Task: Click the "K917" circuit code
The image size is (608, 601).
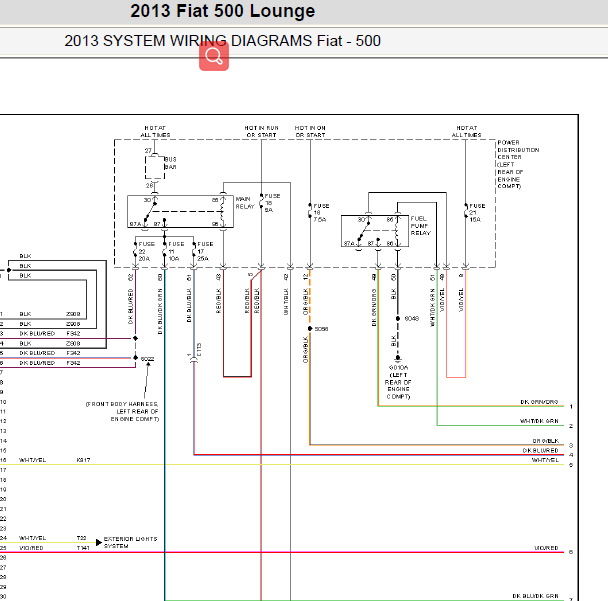Action: coord(83,460)
